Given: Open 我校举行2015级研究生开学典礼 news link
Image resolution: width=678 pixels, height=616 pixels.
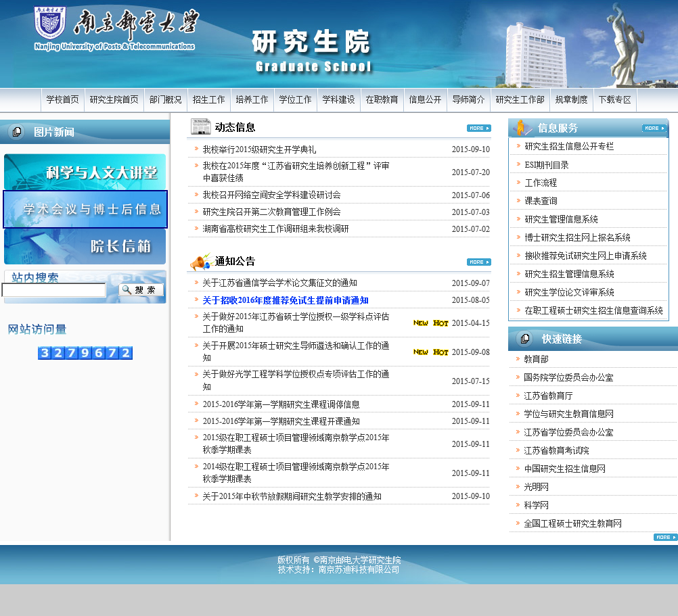Looking at the screenshot, I should coord(259,149).
